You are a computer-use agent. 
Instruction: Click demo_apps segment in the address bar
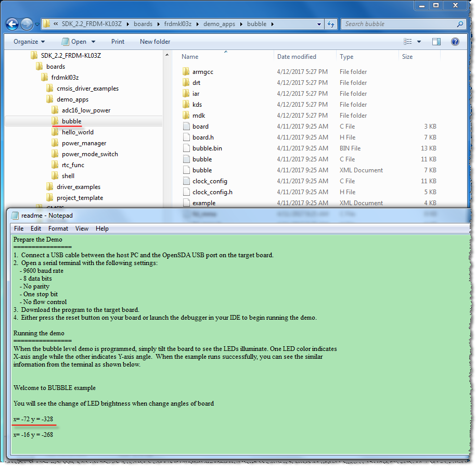click(x=219, y=24)
